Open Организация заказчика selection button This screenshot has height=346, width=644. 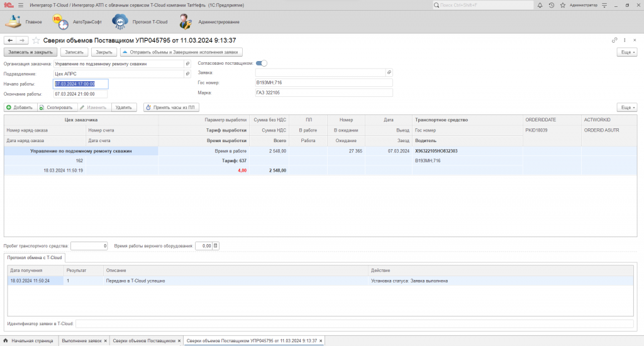coord(187,64)
